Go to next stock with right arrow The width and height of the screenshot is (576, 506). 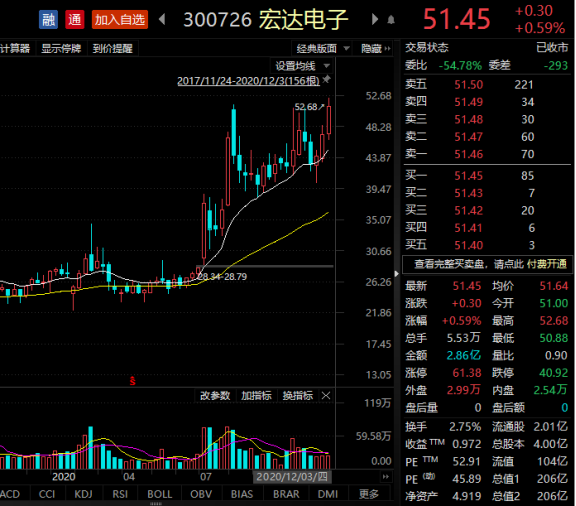[375, 19]
